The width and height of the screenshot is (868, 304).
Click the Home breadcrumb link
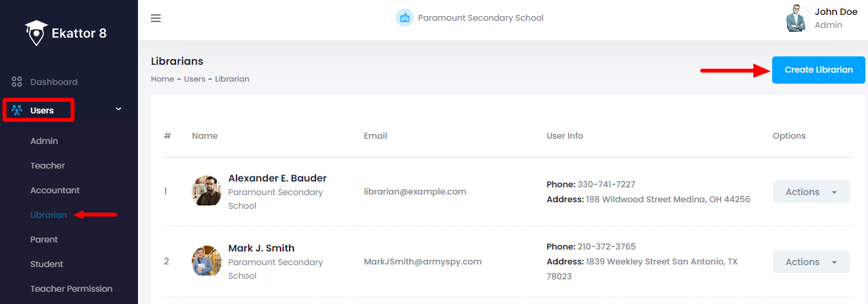coord(162,79)
